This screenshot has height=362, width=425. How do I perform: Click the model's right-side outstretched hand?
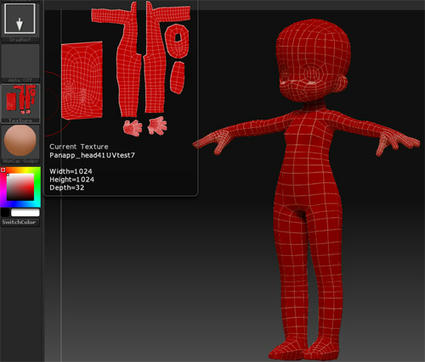pos(397,142)
